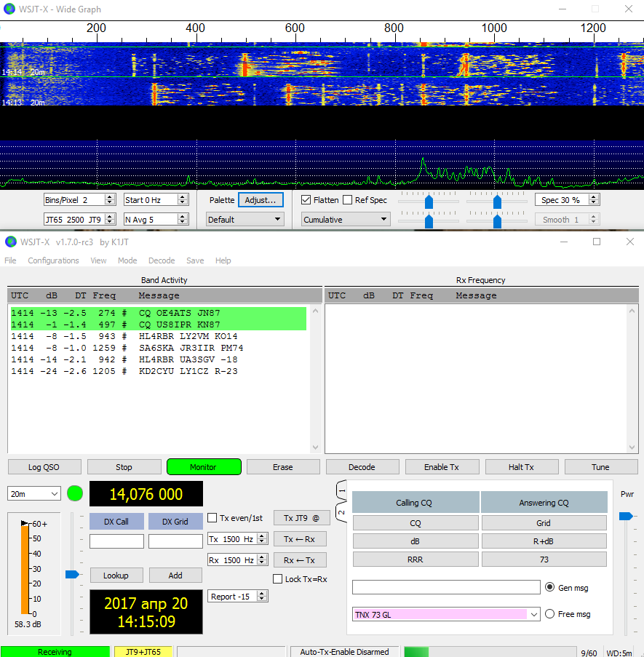
Task: Adjust the Tx 1500 Hz spinner
Action: (x=262, y=539)
